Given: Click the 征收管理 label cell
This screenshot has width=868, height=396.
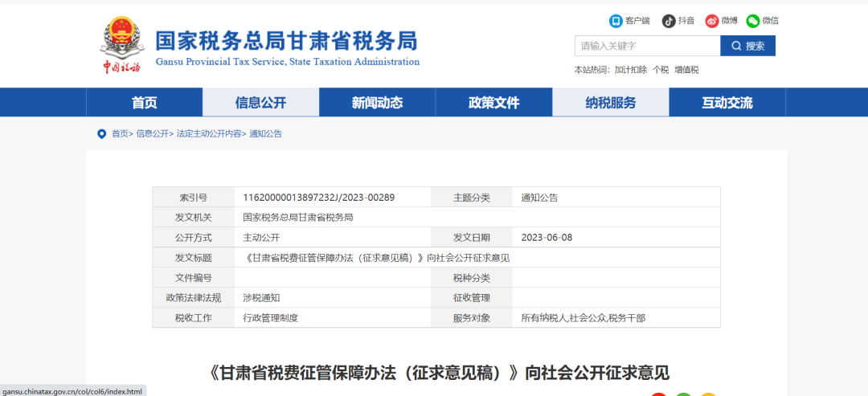Looking at the screenshot, I should click(472, 297).
